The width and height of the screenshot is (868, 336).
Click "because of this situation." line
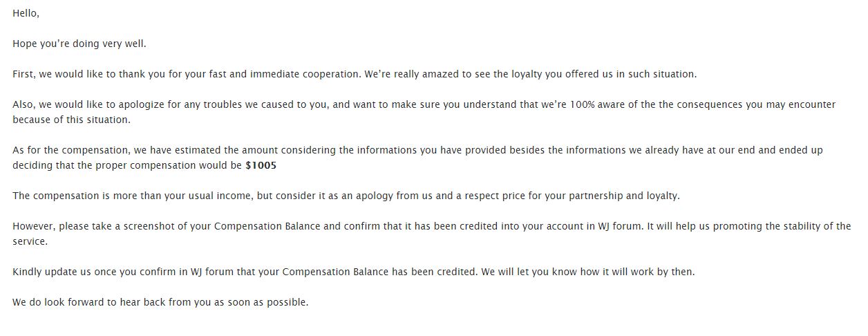point(72,120)
